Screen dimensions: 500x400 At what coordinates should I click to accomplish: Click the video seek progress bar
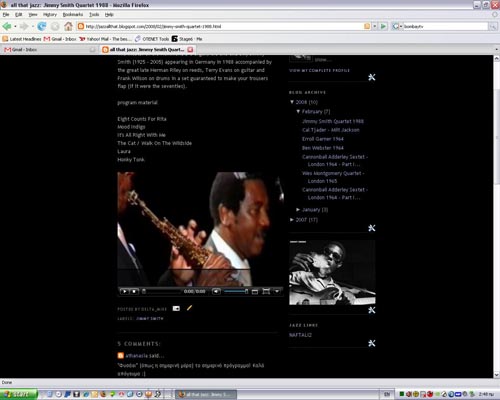point(162,291)
